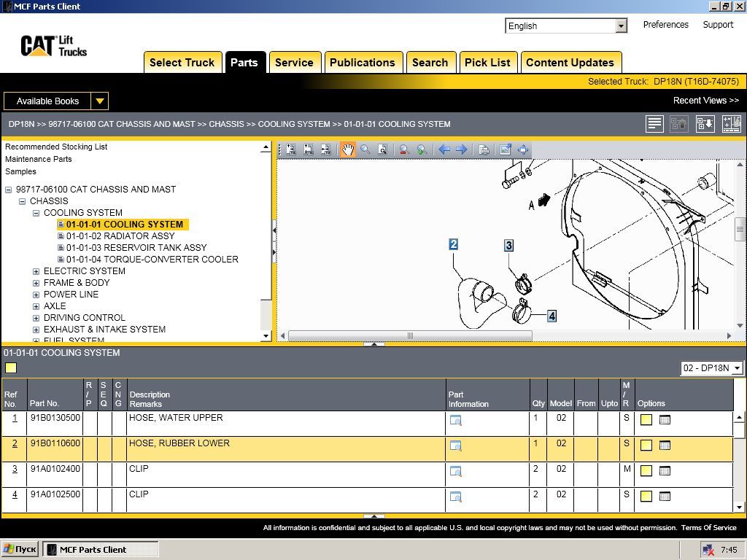The height and width of the screenshot is (560, 747).
Task: Open the Search tab
Action: pyautogui.click(x=430, y=63)
